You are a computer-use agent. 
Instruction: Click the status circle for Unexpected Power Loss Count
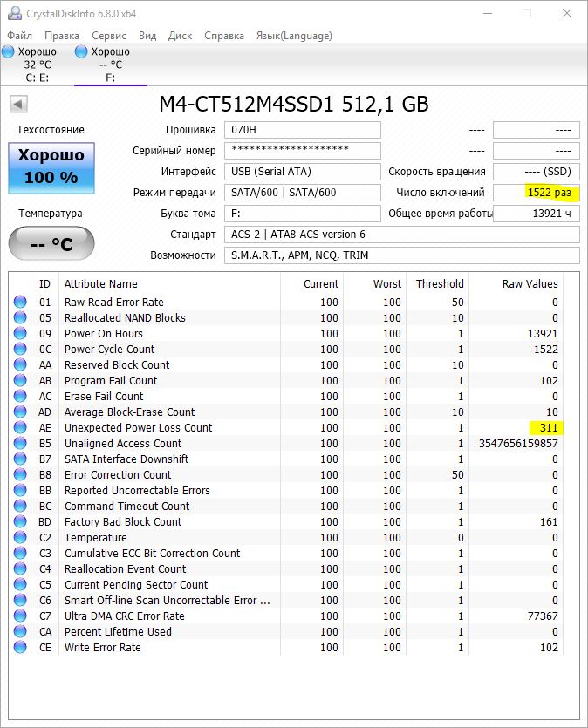[20, 427]
